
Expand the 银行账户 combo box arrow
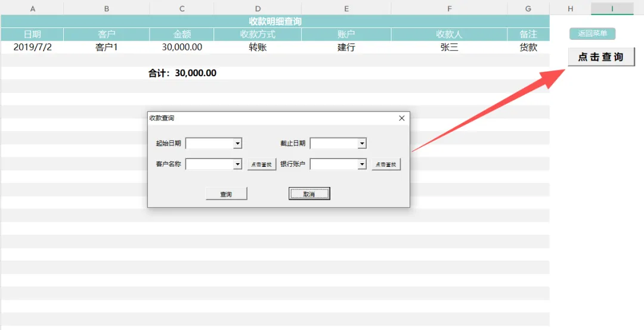[x=362, y=164]
